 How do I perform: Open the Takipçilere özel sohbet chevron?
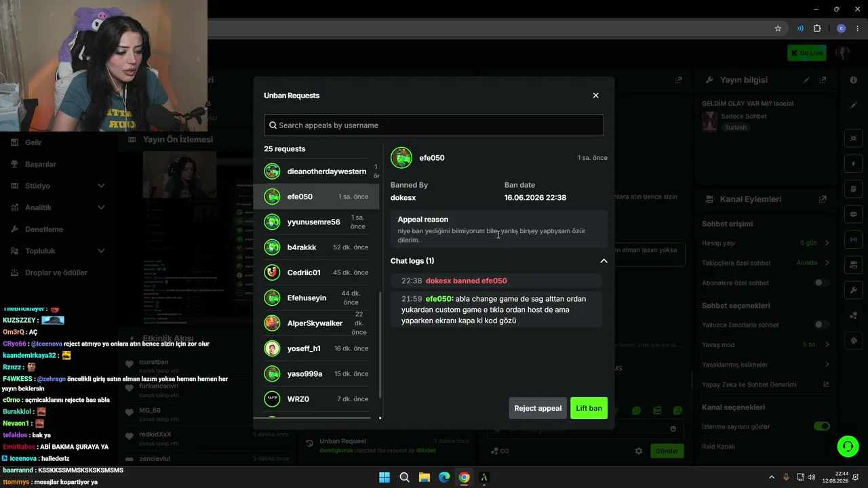coord(827,262)
